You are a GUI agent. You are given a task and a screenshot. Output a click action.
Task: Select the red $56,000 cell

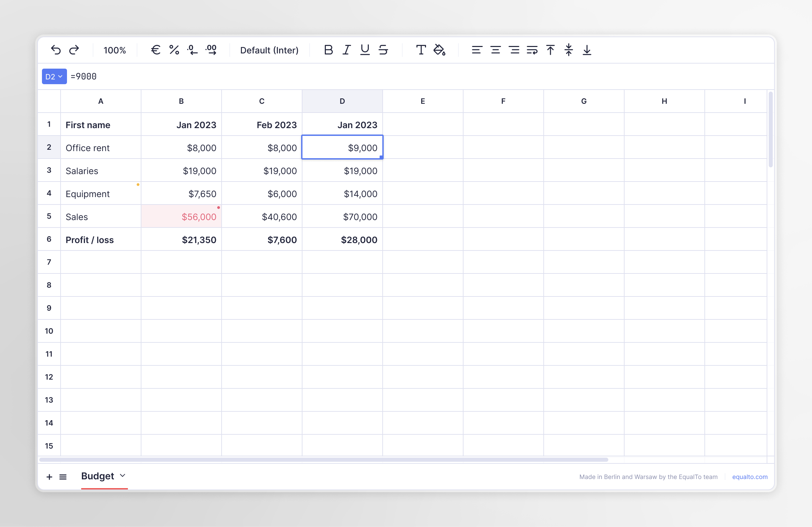coord(181,216)
